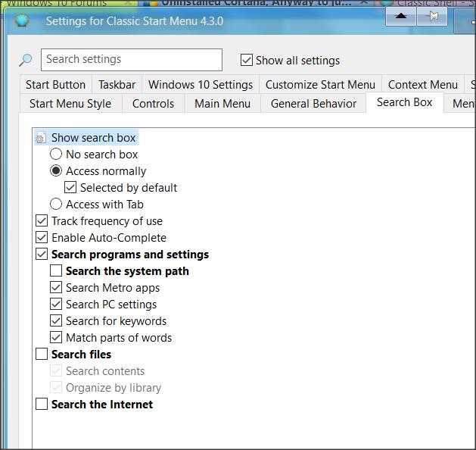Open the Start Menu Style tab

[x=70, y=104]
